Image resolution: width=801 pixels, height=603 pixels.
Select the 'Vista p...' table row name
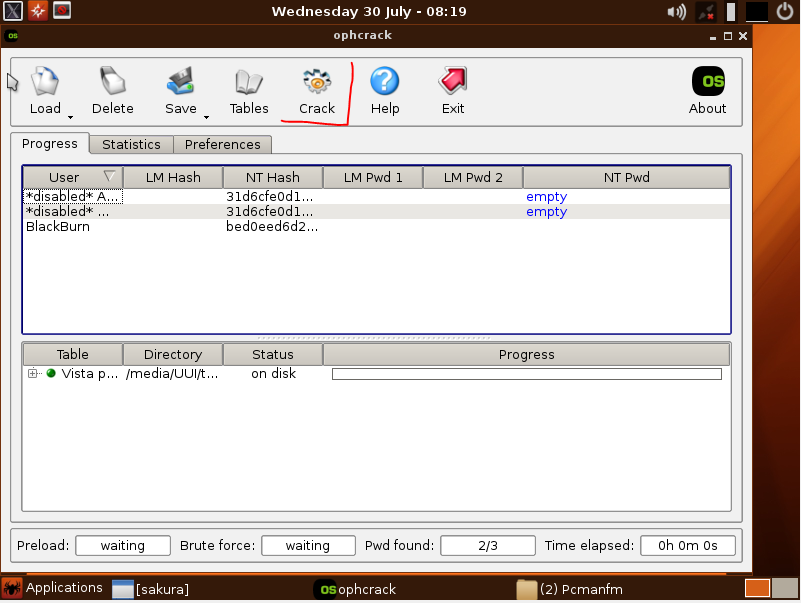[90, 374]
